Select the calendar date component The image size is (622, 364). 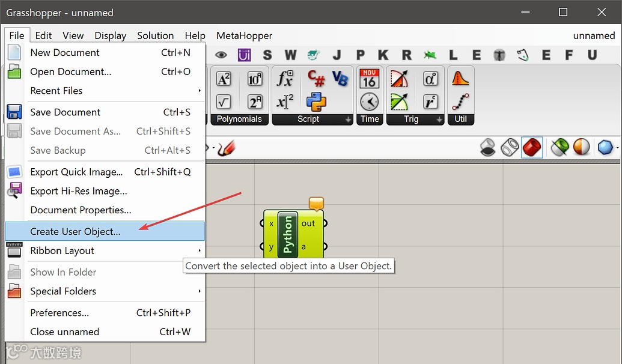pos(370,79)
